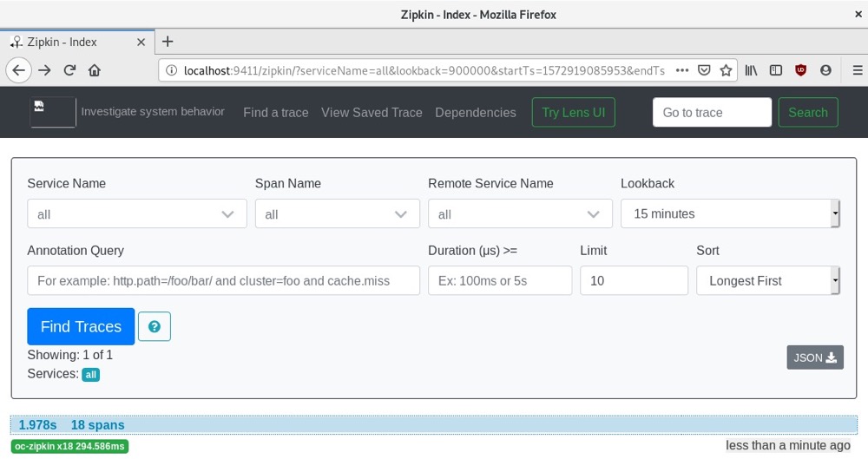This screenshot has width=868, height=459.
Task: Expand the Span Name dropdown
Action: pos(337,213)
